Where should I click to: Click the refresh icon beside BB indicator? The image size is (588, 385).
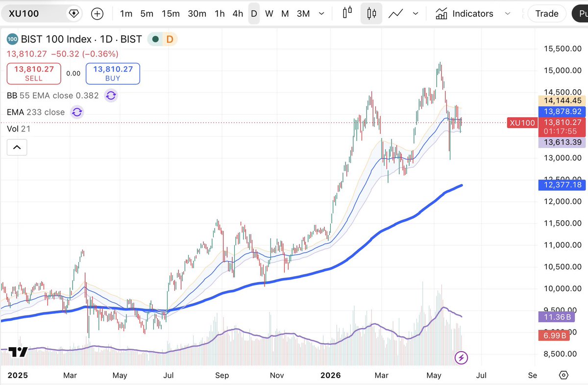tap(111, 96)
